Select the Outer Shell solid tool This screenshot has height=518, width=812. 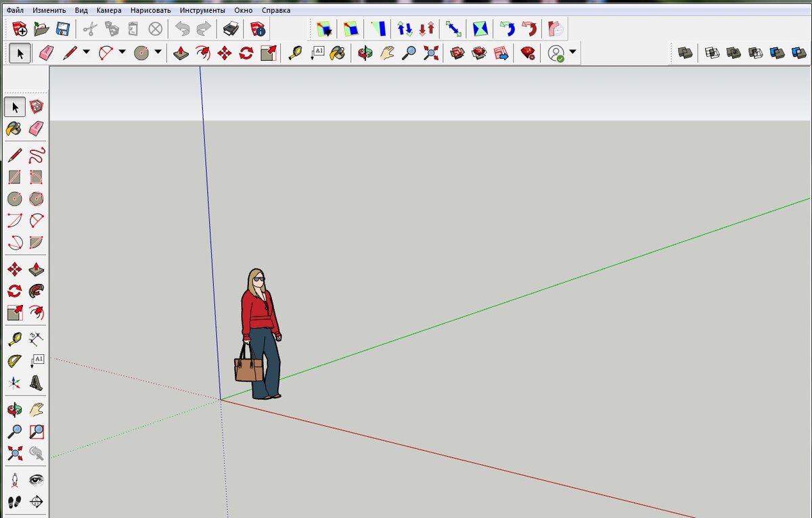(x=685, y=53)
